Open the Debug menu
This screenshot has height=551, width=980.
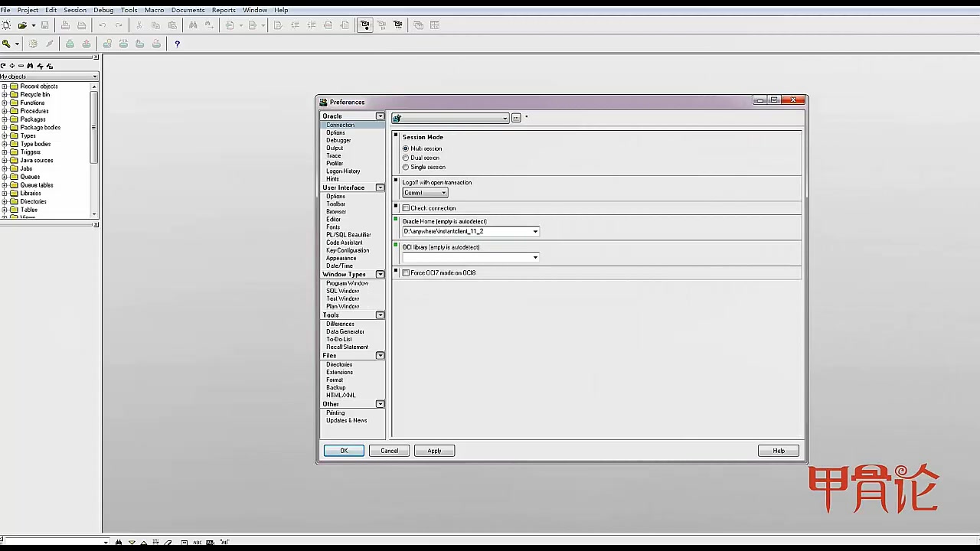[103, 10]
